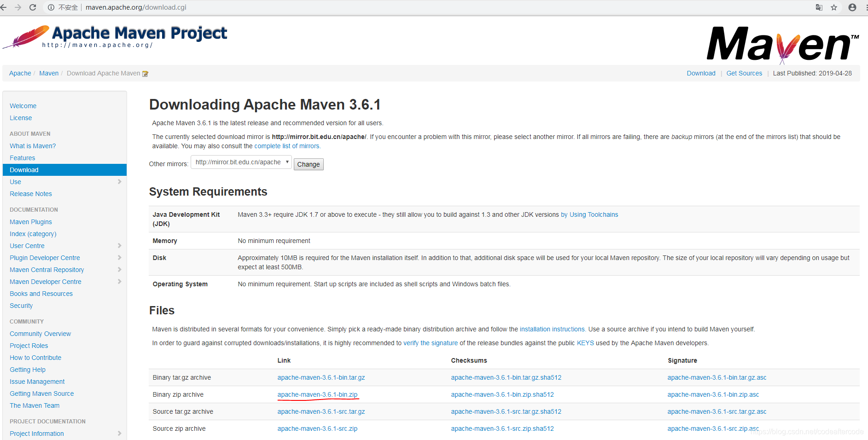The height and width of the screenshot is (440, 868).
Task: Open by Using Toolchains link
Action: click(589, 214)
